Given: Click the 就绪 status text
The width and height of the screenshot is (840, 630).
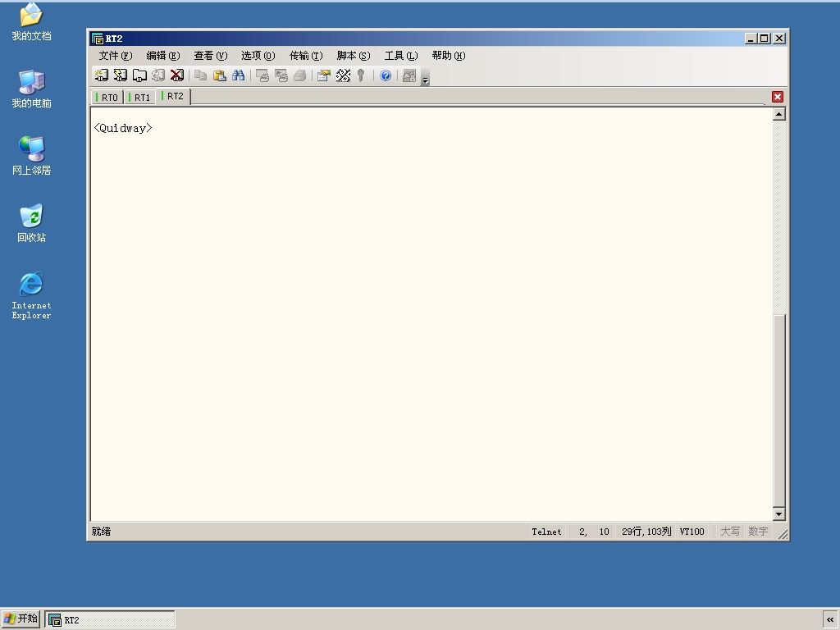Looking at the screenshot, I should click(x=101, y=532).
